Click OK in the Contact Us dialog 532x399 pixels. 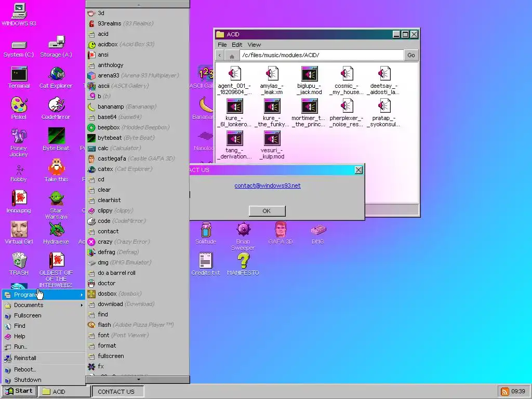(267, 211)
